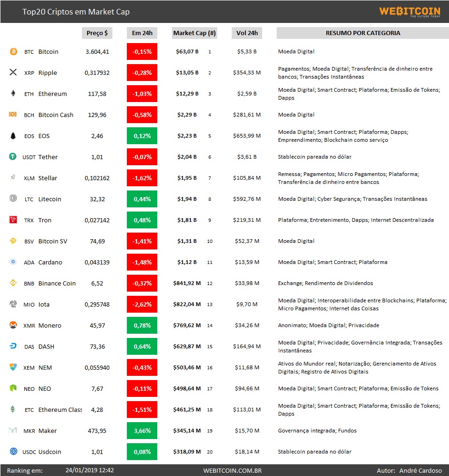Click NEO's rank number 17
Image resolution: width=449 pixels, height=476 pixels.
click(x=210, y=388)
